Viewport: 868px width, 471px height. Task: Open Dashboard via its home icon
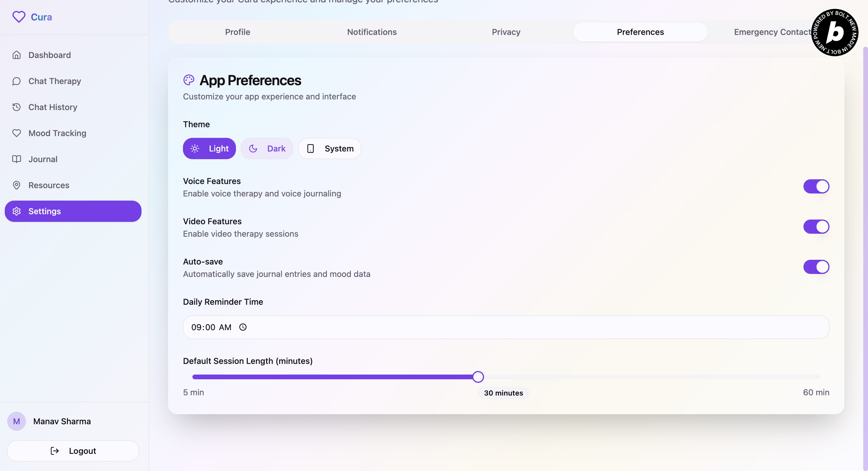click(17, 55)
